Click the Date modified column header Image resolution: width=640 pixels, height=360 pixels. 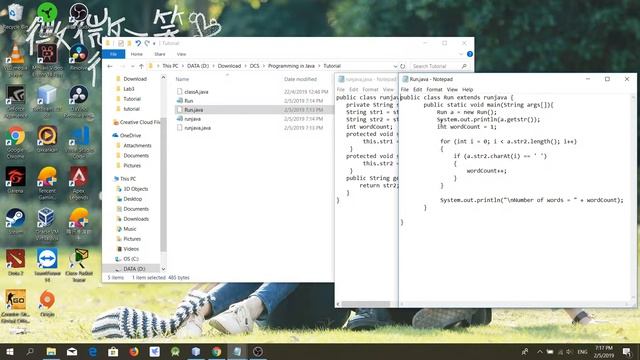coord(300,79)
